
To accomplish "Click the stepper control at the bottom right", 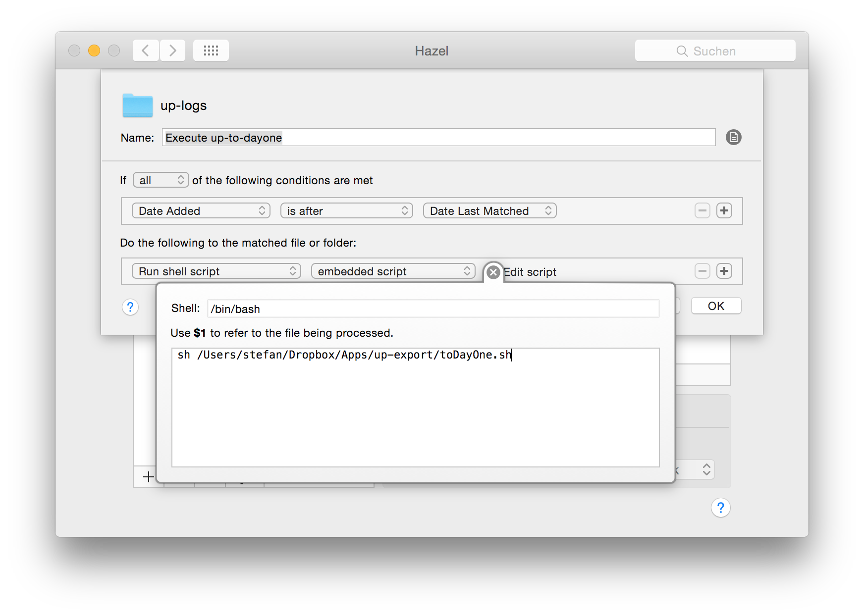I will [705, 469].
